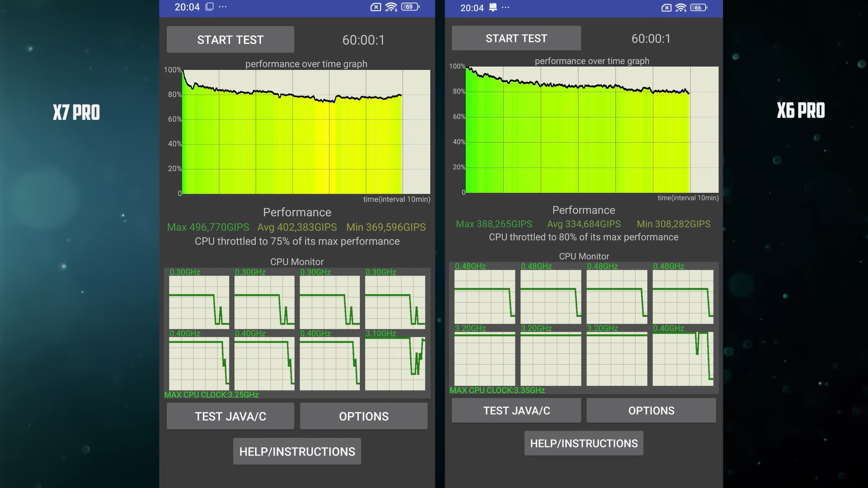
Task: Tap the Wi-Fi icon in X7 Pro status bar
Action: (391, 7)
